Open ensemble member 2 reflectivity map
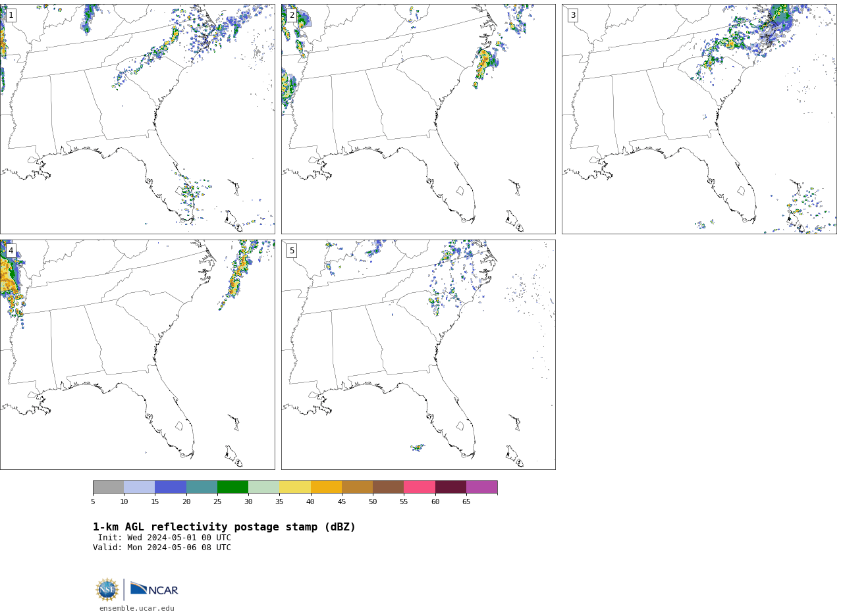The image size is (843, 616). coord(418,118)
